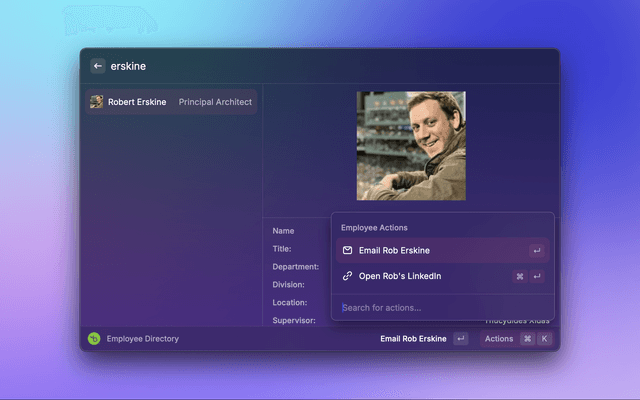Toggle the Actions panel from bottom bar
The image size is (640, 400).
pos(499,339)
